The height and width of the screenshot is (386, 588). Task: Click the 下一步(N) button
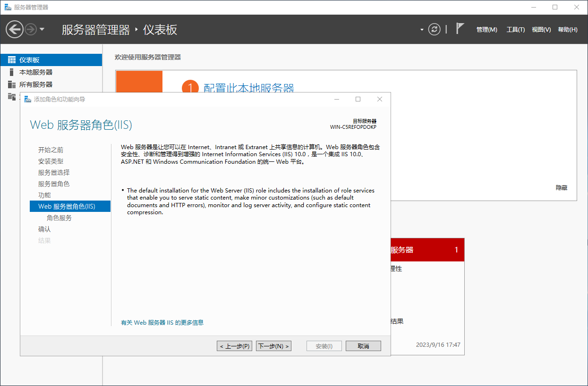(x=273, y=346)
